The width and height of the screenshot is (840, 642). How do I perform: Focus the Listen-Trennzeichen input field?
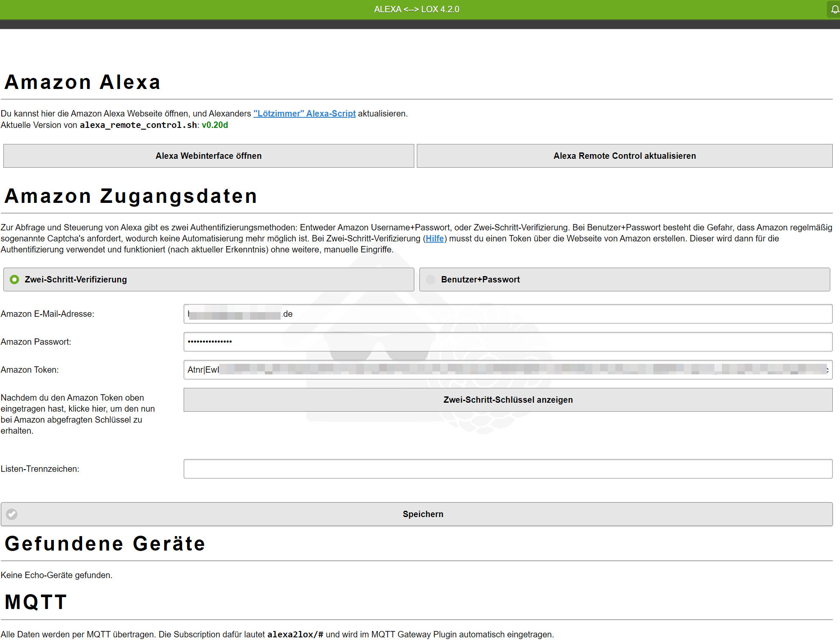click(508, 469)
